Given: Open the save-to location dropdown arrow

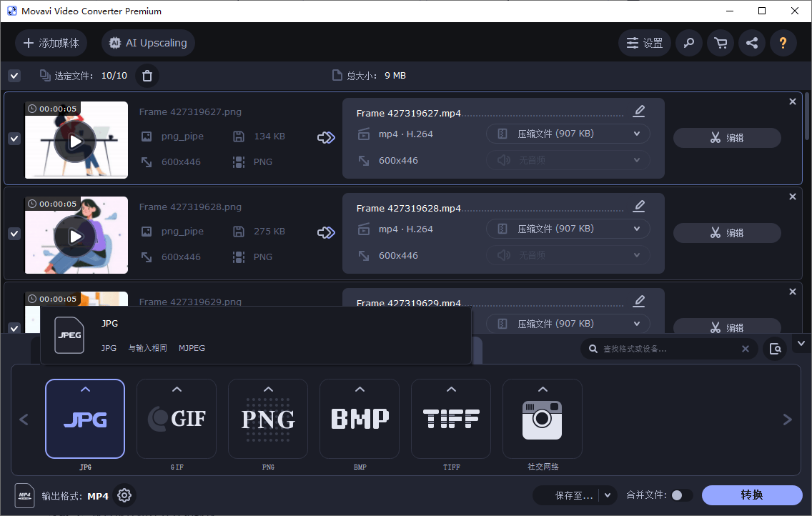Looking at the screenshot, I should pos(608,495).
